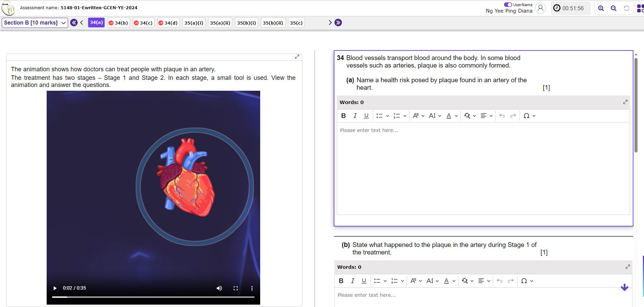The height and width of the screenshot is (307, 644).
Task: Select question tab 34(b)
Action: tap(119, 23)
